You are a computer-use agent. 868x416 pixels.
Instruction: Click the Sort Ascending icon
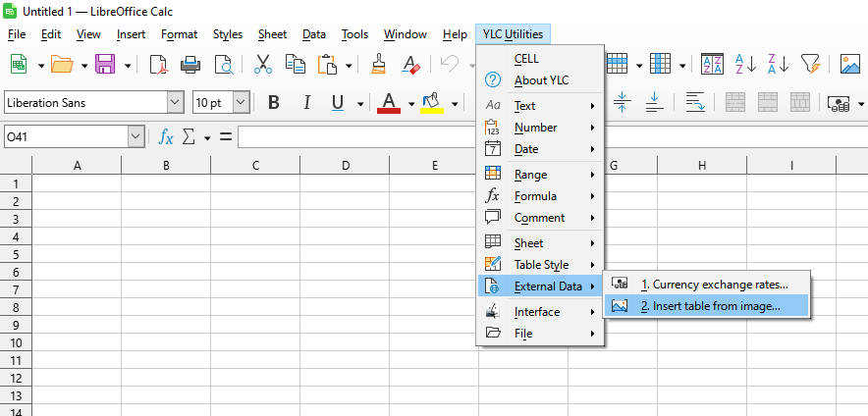744,65
